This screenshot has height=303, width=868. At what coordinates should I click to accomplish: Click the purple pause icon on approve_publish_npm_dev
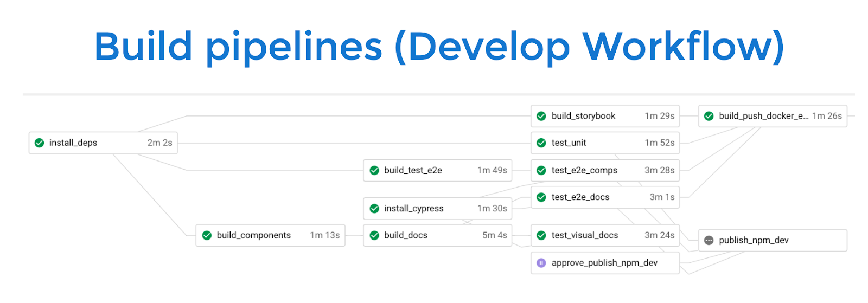coord(541,263)
